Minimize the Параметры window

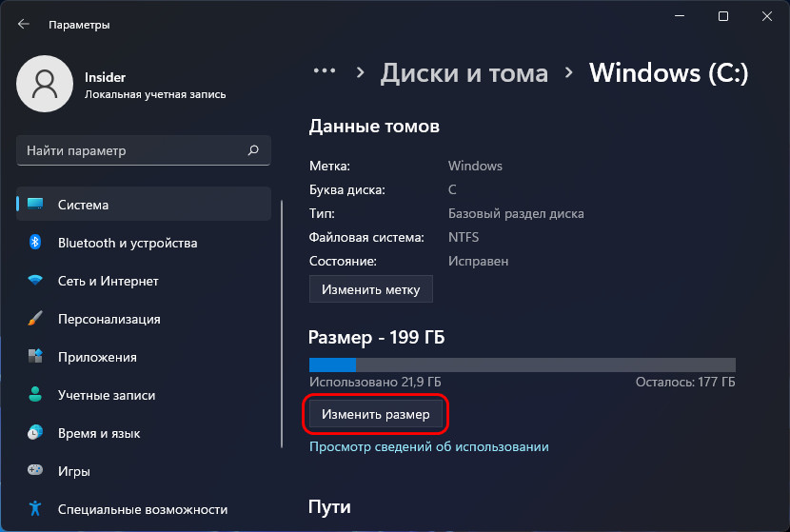tap(680, 16)
